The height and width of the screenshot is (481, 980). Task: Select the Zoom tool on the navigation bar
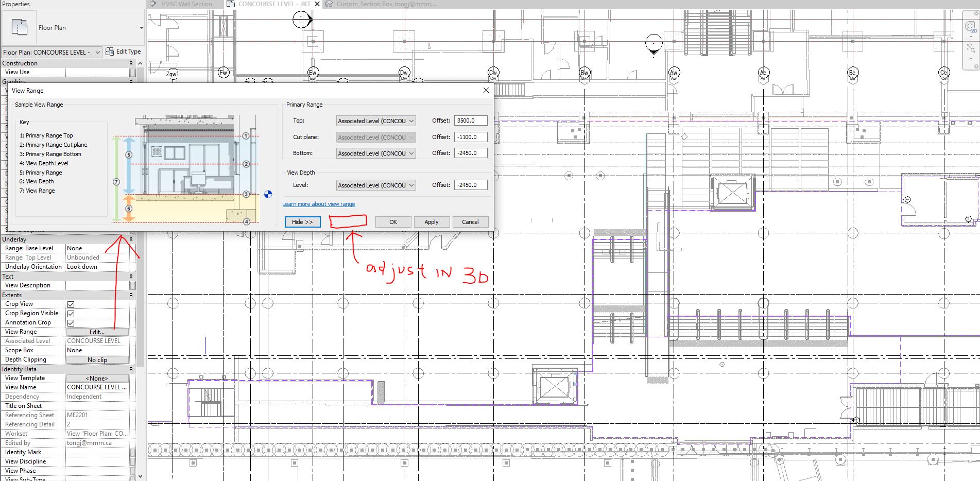(970, 49)
